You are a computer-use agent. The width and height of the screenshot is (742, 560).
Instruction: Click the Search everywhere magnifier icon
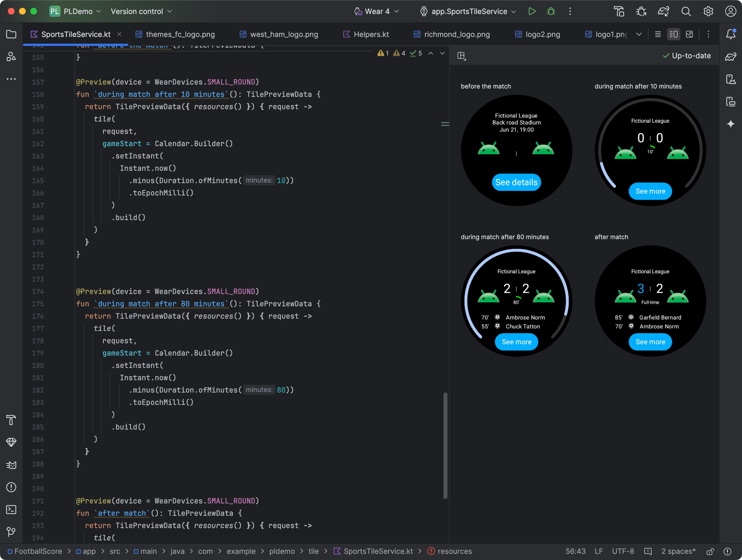point(685,11)
